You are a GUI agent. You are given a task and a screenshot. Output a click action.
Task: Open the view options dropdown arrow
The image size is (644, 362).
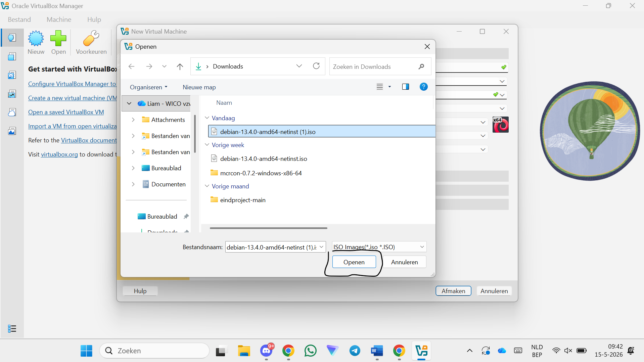click(x=389, y=87)
